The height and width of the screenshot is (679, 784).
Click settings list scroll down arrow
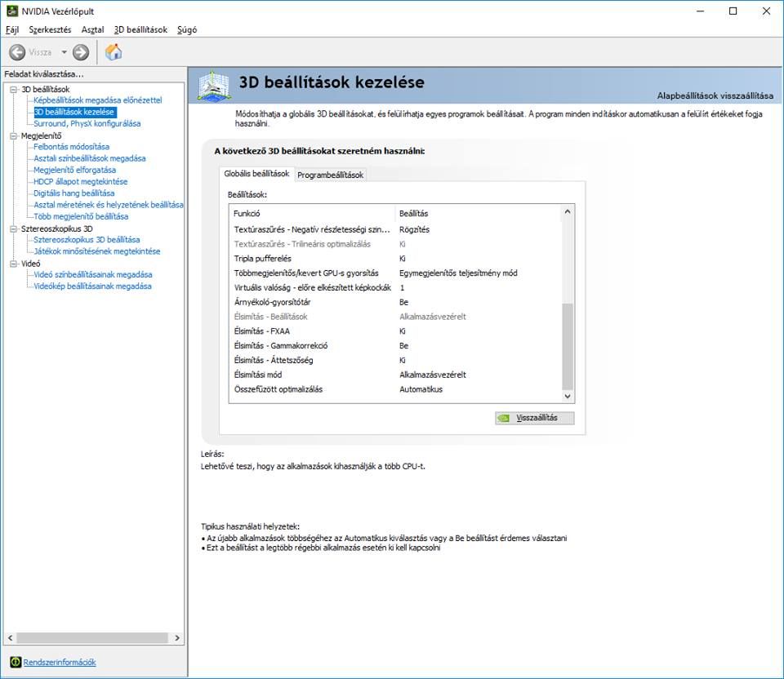(x=568, y=396)
